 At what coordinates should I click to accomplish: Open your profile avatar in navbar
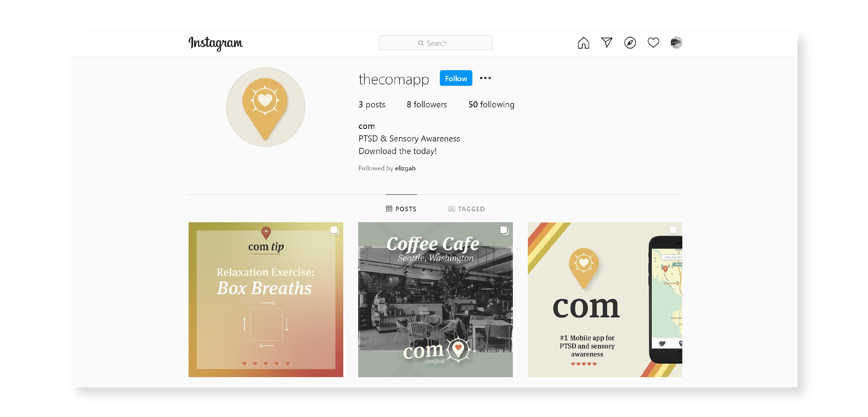676,43
